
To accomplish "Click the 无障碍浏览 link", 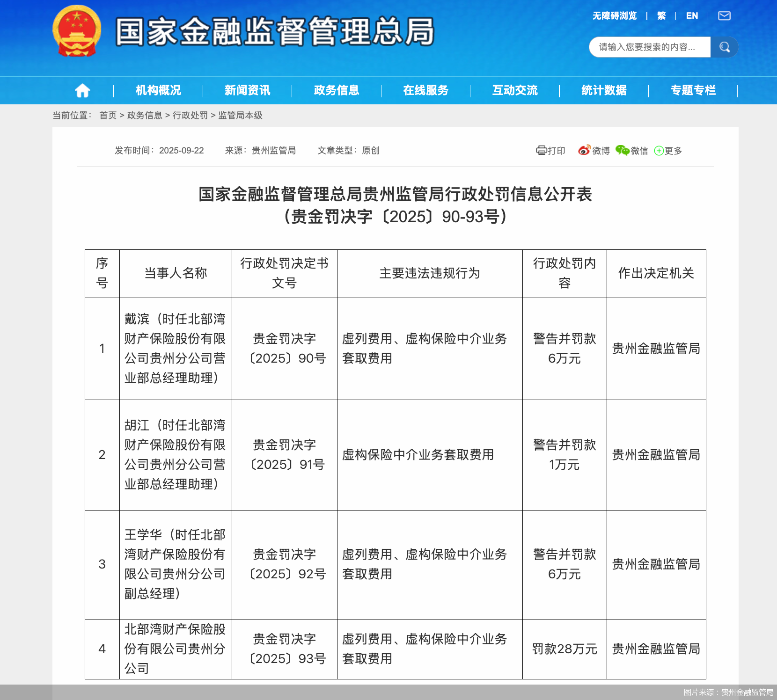I will click(615, 16).
